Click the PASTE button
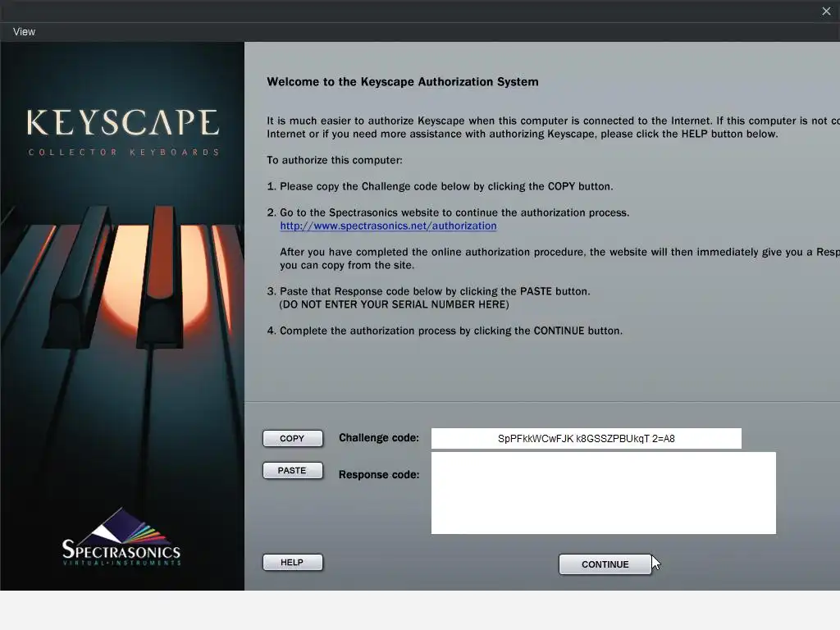The width and height of the screenshot is (840, 630). pyautogui.click(x=293, y=470)
